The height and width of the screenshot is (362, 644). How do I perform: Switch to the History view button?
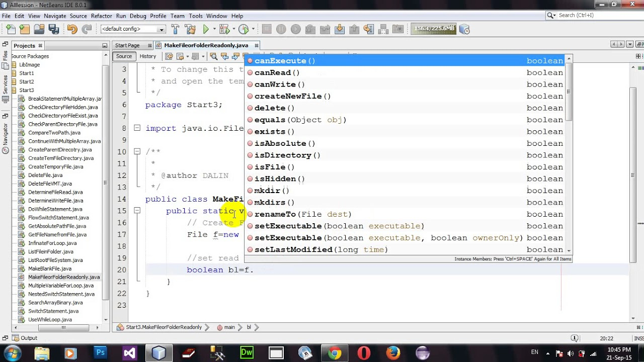[x=148, y=56]
